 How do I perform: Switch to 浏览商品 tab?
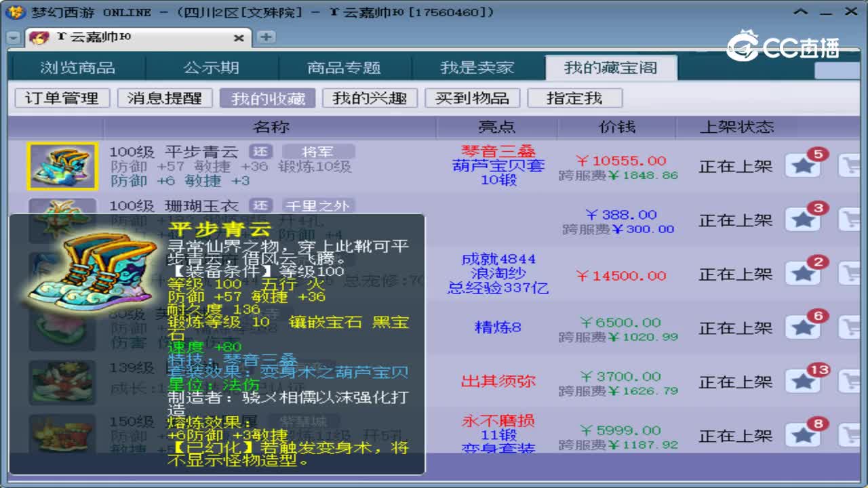point(77,68)
